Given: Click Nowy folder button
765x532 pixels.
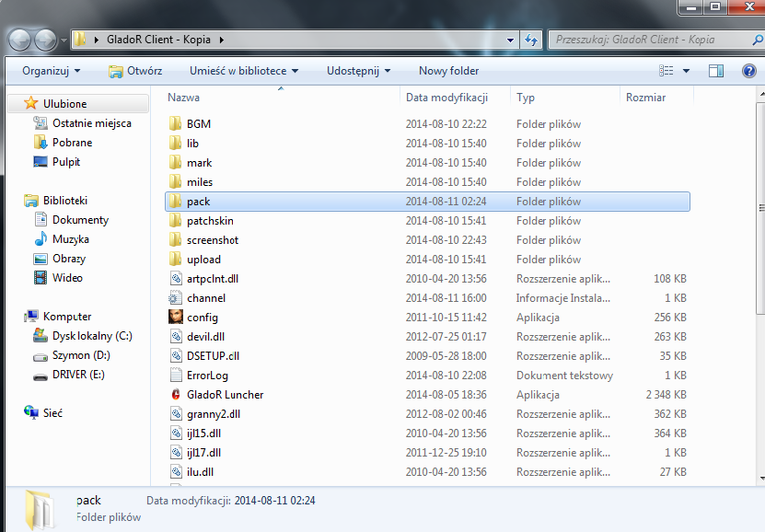Looking at the screenshot, I should [x=449, y=71].
